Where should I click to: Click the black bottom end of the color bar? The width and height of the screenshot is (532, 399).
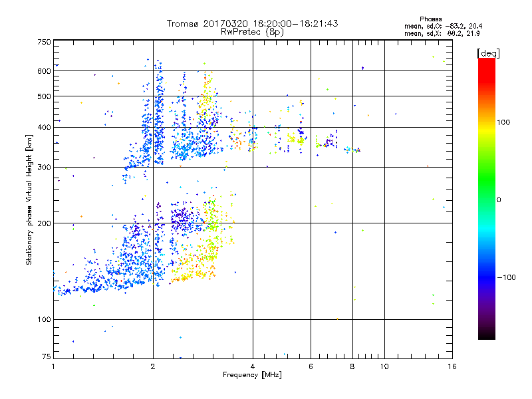pos(487,336)
